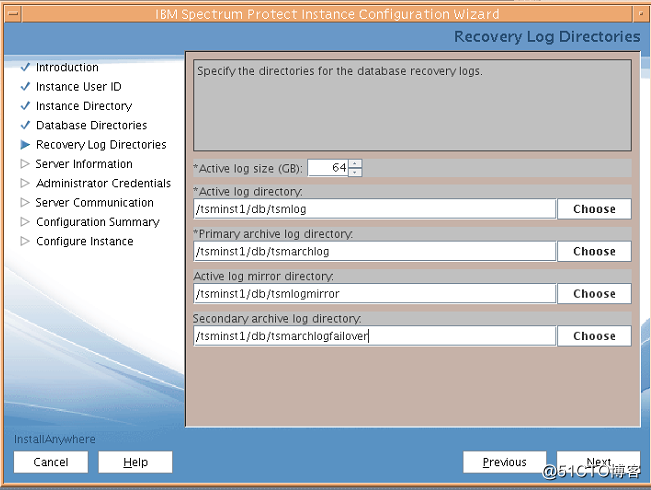Click the wizard window title bar text

coord(327,14)
